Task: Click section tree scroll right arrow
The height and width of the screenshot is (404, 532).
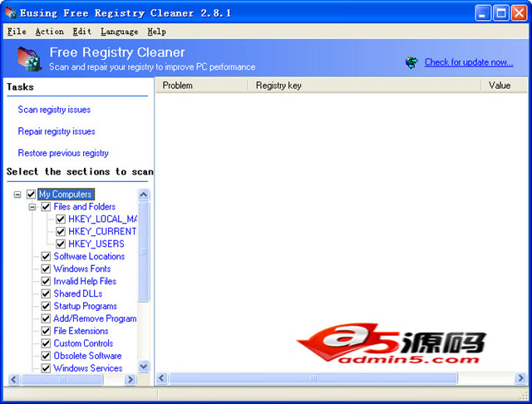Action: (x=131, y=379)
